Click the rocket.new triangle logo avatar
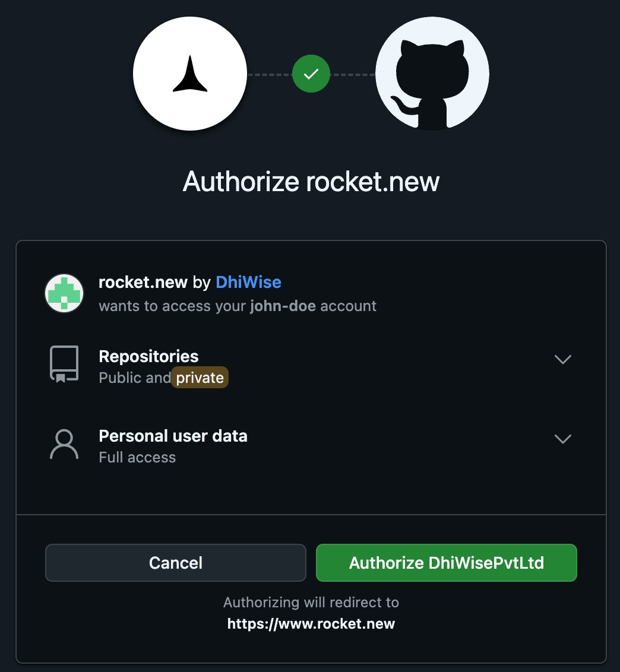 pos(190,73)
